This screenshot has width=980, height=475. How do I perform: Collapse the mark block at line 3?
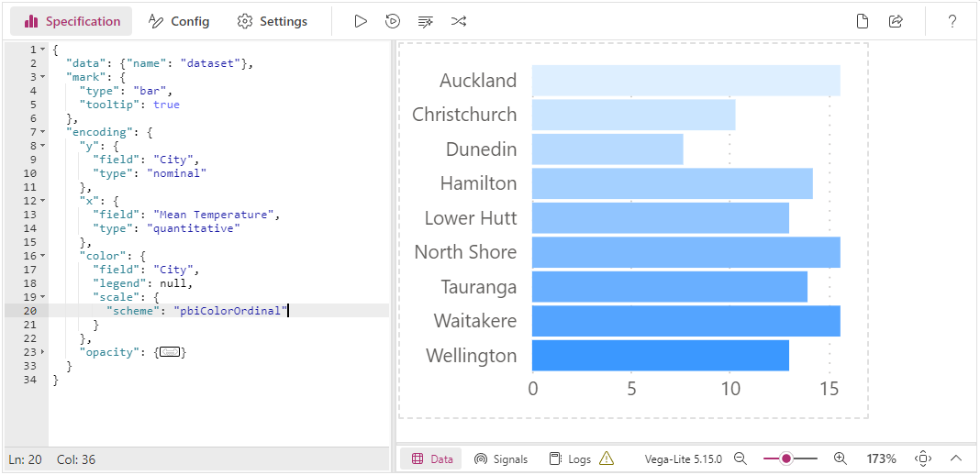[42, 77]
